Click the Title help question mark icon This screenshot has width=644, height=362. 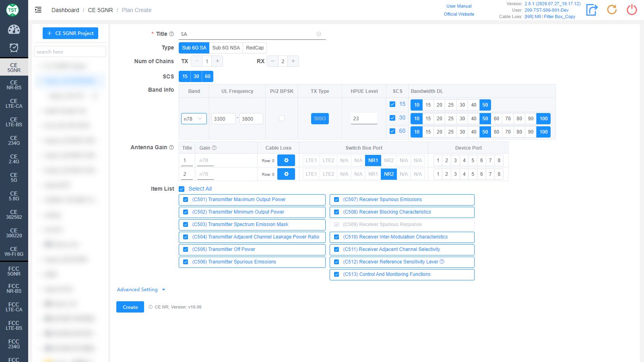(171, 34)
